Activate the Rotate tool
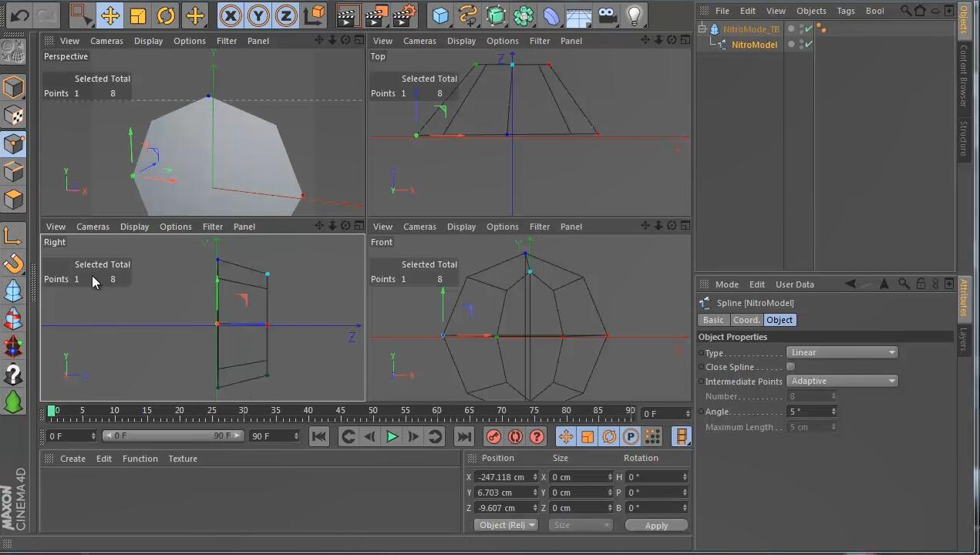The image size is (980, 555). [166, 15]
